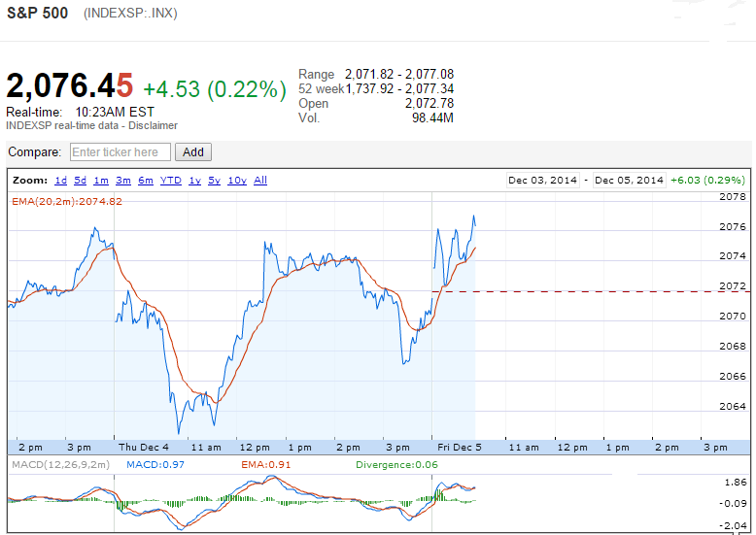This screenshot has width=756, height=535.
Task: Click the Add compare button
Action: pos(192,152)
